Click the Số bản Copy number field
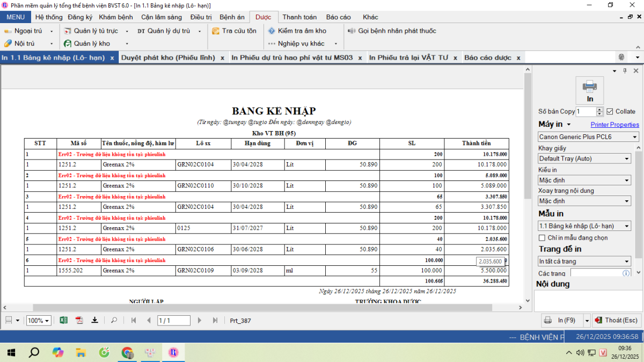This screenshot has width=644, height=362. [586, 112]
